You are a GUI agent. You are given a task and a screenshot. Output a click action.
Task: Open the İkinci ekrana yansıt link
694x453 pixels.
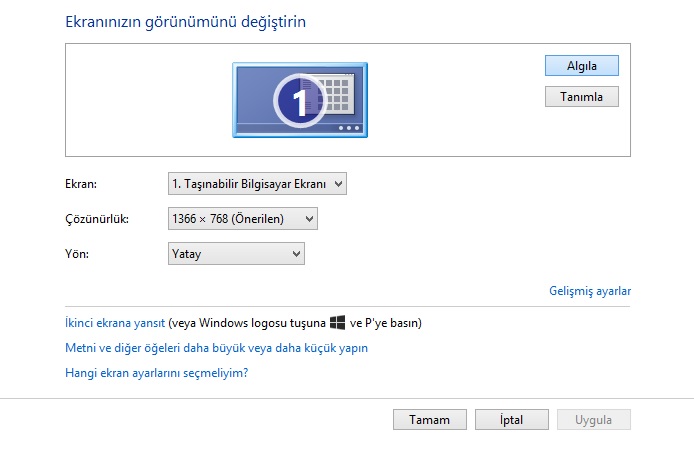(115, 323)
